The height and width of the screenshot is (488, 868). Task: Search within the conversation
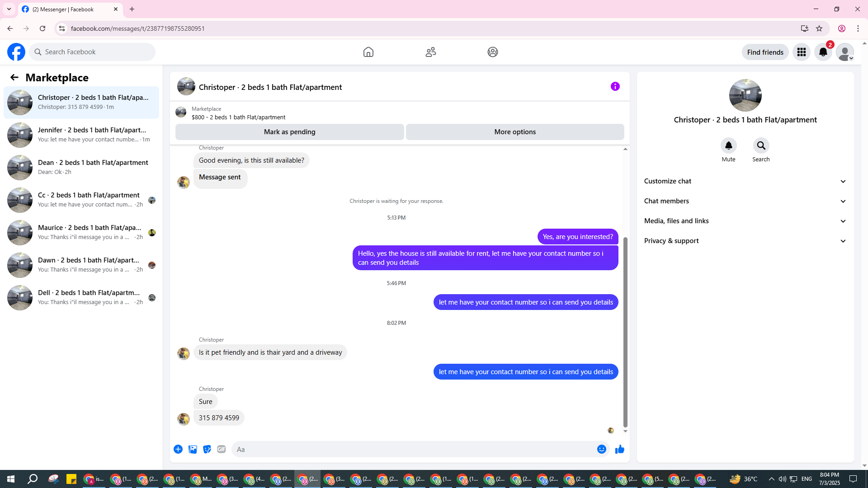761,146
